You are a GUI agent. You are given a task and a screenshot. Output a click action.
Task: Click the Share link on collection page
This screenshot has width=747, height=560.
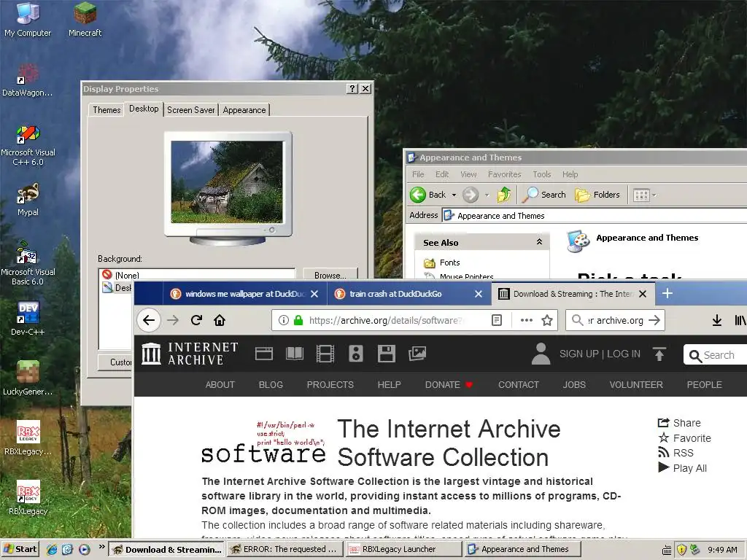(x=679, y=423)
